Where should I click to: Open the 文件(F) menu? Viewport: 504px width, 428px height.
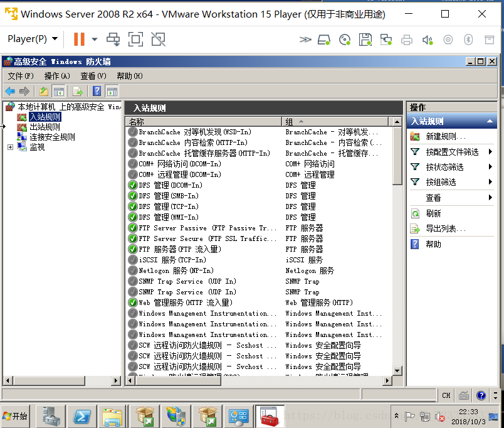pyautogui.click(x=21, y=76)
